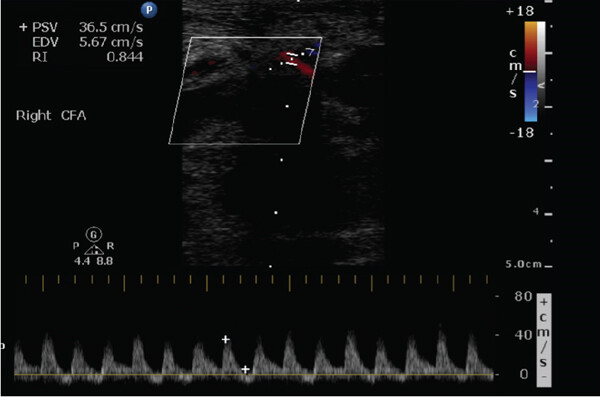Click the focus triangle icon below G
The height and width of the screenshot is (397, 600).
pyautogui.click(x=94, y=251)
